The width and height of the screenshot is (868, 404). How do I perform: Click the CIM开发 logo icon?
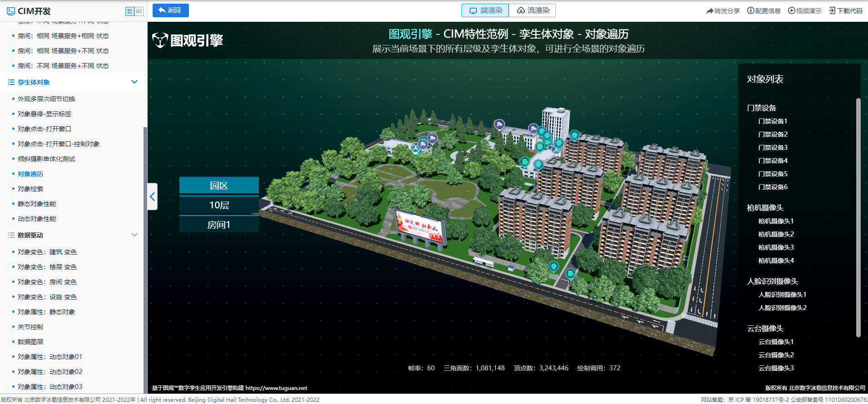[x=11, y=11]
